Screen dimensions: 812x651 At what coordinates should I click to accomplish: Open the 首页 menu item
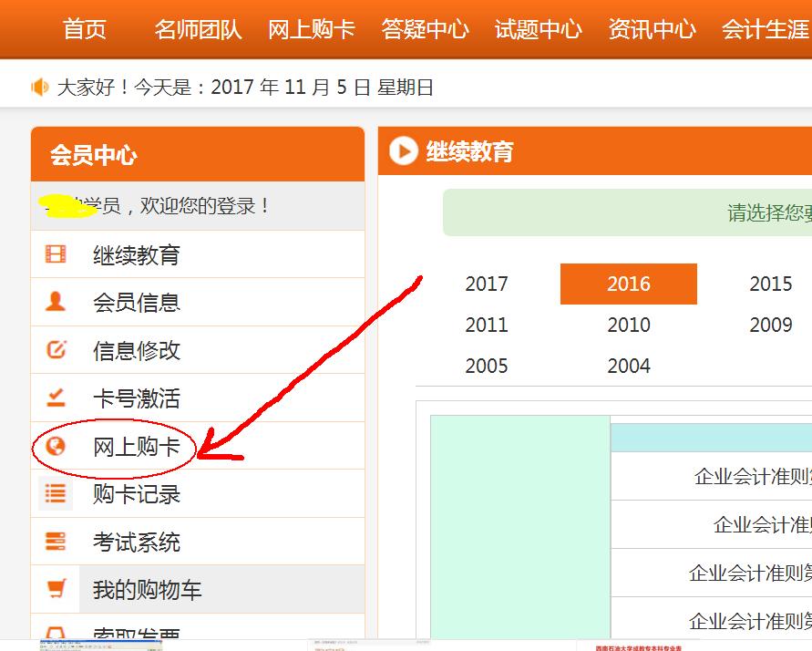pos(85,29)
